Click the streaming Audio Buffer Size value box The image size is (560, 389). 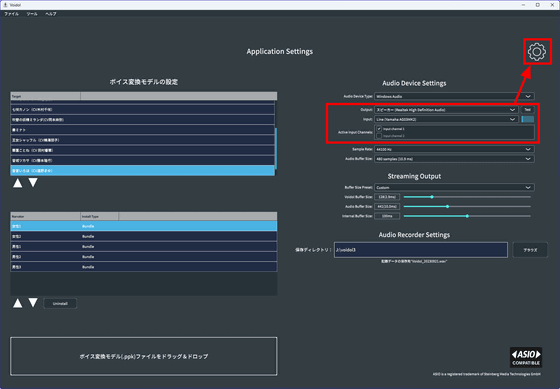point(387,206)
